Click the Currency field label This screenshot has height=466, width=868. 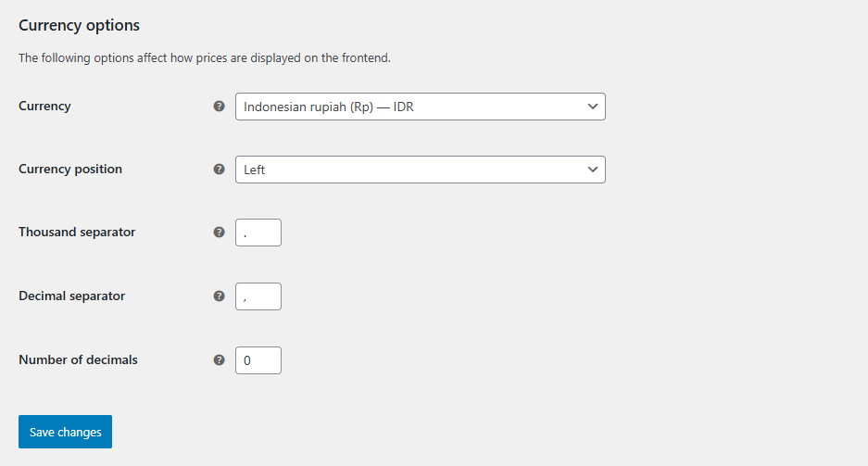pyautogui.click(x=44, y=107)
